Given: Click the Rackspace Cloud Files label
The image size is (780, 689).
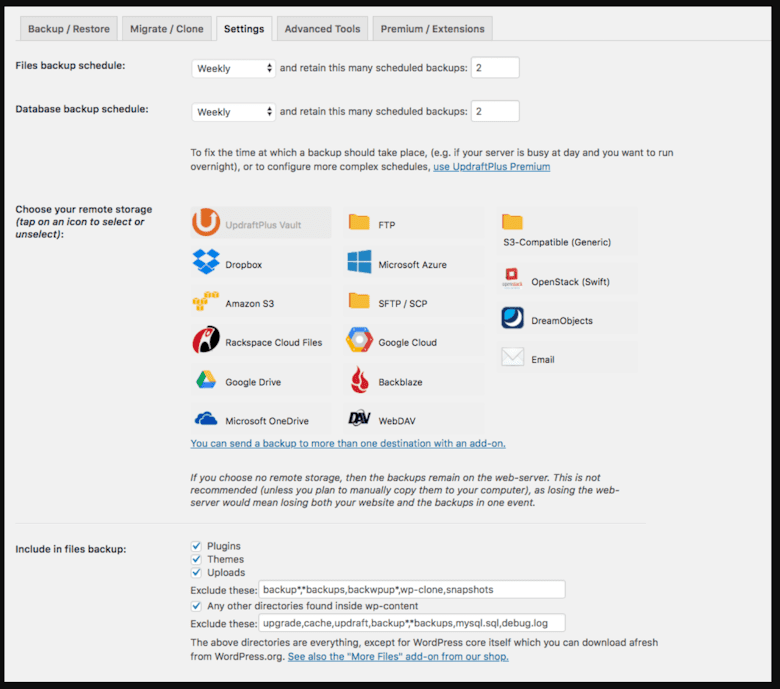Looking at the screenshot, I should (274, 342).
